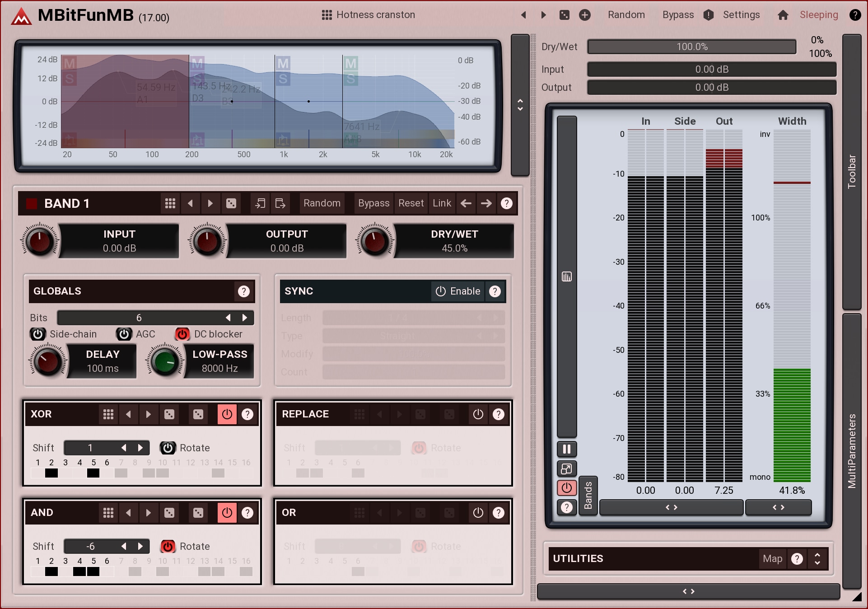Expand the UTILITIES panel arrows

[x=817, y=559]
